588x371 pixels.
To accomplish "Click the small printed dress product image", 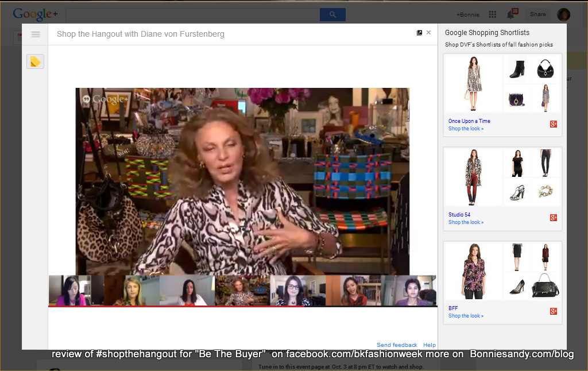I will 546,98.
